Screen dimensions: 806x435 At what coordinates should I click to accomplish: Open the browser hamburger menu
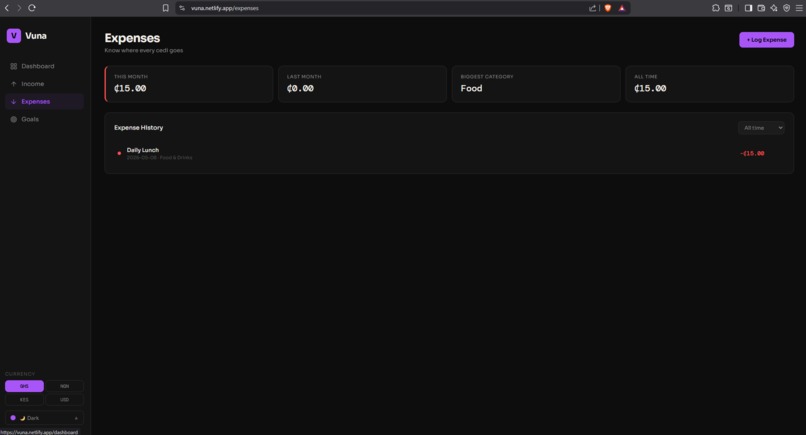(799, 8)
